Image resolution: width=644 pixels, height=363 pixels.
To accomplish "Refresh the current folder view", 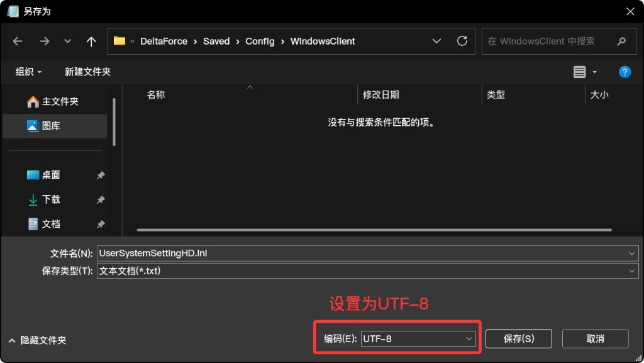I will (x=462, y=41).
